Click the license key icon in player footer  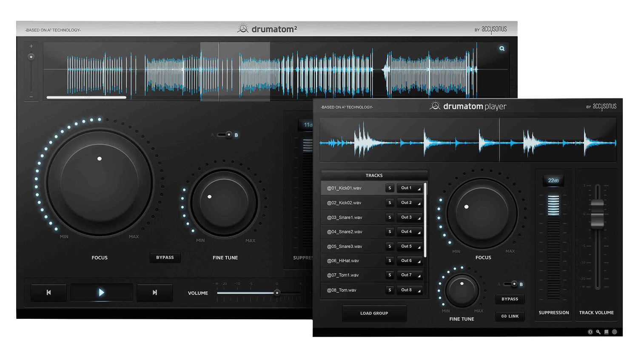pos(598,332)
